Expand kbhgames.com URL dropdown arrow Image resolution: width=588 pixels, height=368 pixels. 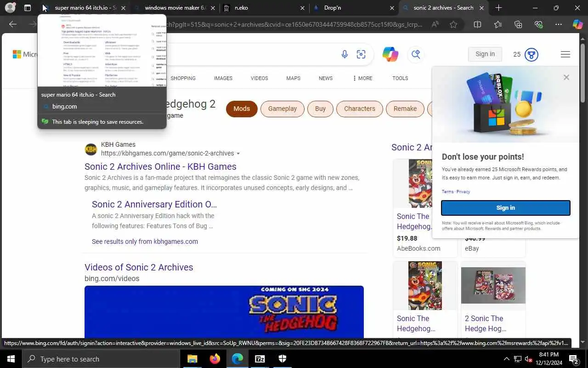(238, 154)
